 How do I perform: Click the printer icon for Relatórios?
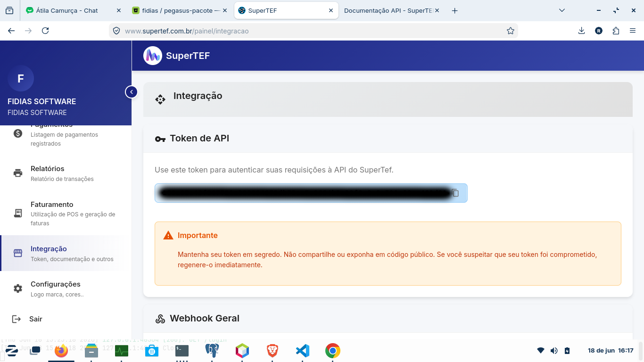18,173
